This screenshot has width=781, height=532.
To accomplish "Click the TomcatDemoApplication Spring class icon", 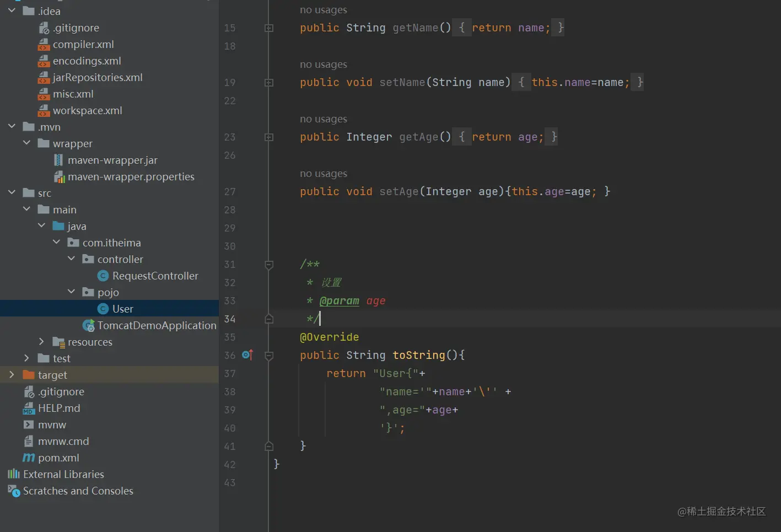I will pos(88,325).
